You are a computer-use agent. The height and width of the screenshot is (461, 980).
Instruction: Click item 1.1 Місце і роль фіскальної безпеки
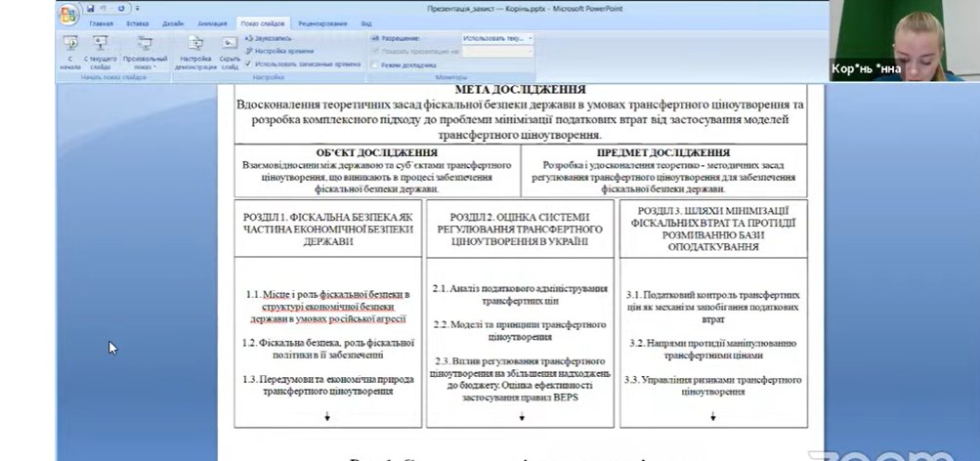pos(327,306)
